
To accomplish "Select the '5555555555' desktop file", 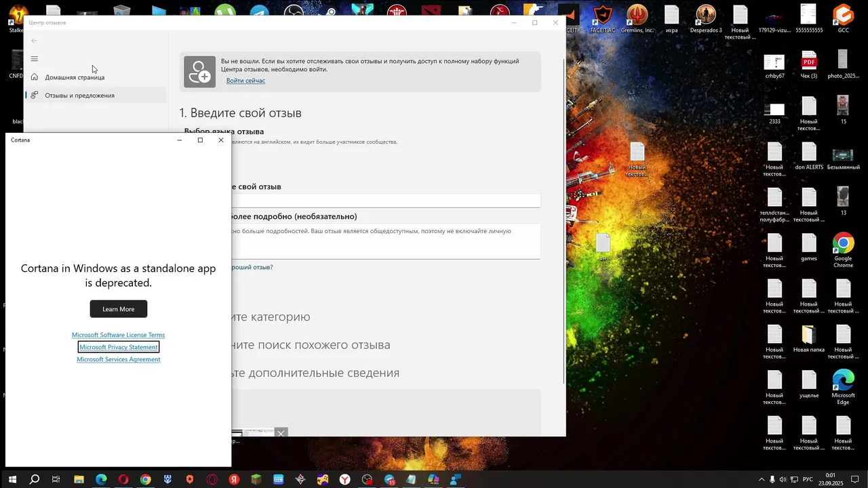I will 808,18.
